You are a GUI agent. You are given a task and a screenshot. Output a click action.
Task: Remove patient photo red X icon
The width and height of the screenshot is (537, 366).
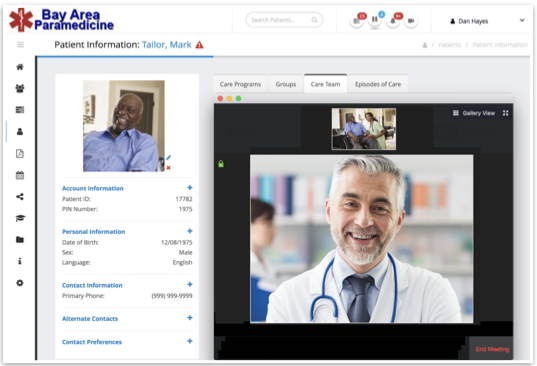[x=168, y=168]
